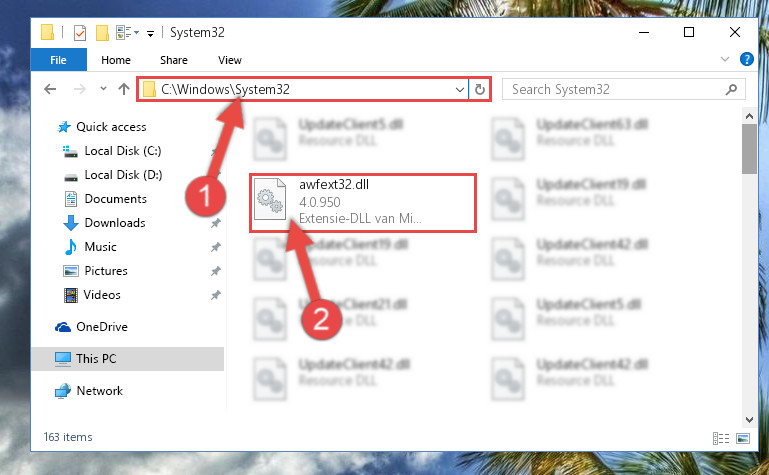Open the Share ribbon tab
The width and height of the screenshot is (769, 475).
pyautogui.click(x=174, y=60)
